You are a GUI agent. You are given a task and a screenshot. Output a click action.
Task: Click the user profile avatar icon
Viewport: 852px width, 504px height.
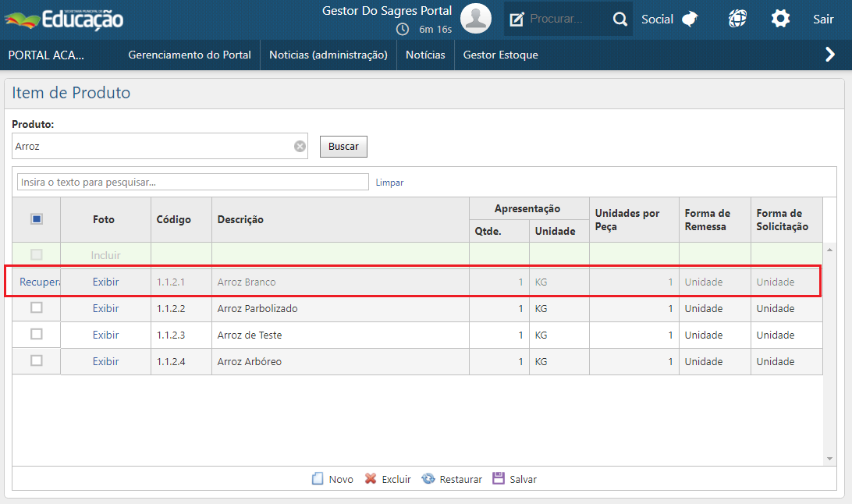coord(476,19)
